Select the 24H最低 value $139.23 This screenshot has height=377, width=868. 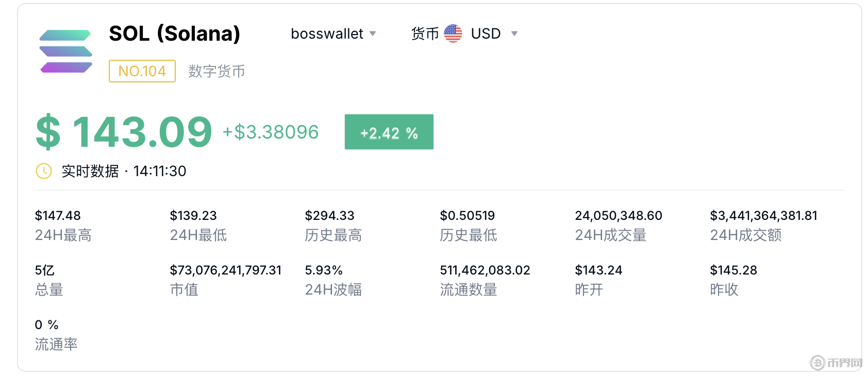click(x=193, y=215)
